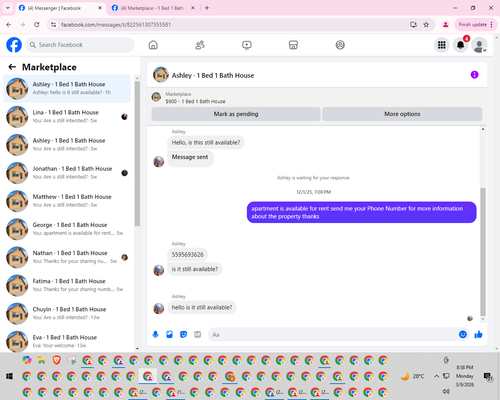Open conversation information purple icon
This screenshot has width=500, height=400.
coord(474,75)
